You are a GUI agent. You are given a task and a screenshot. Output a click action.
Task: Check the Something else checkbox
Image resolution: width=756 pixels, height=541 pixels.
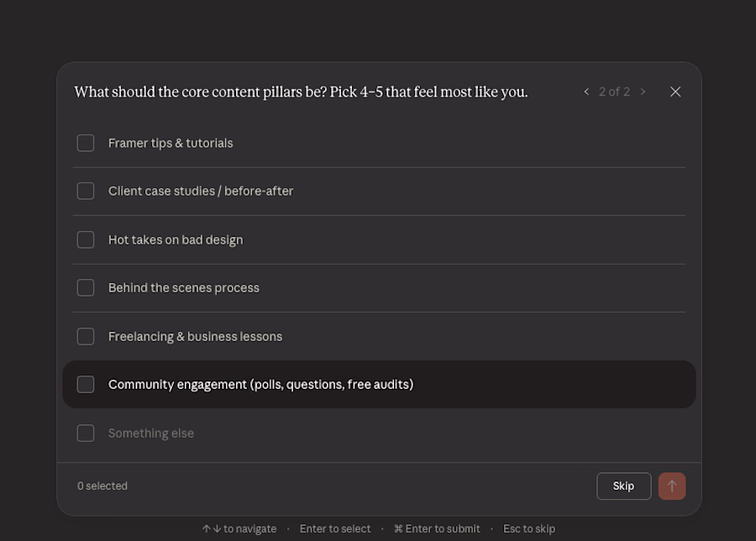point(86,433)
